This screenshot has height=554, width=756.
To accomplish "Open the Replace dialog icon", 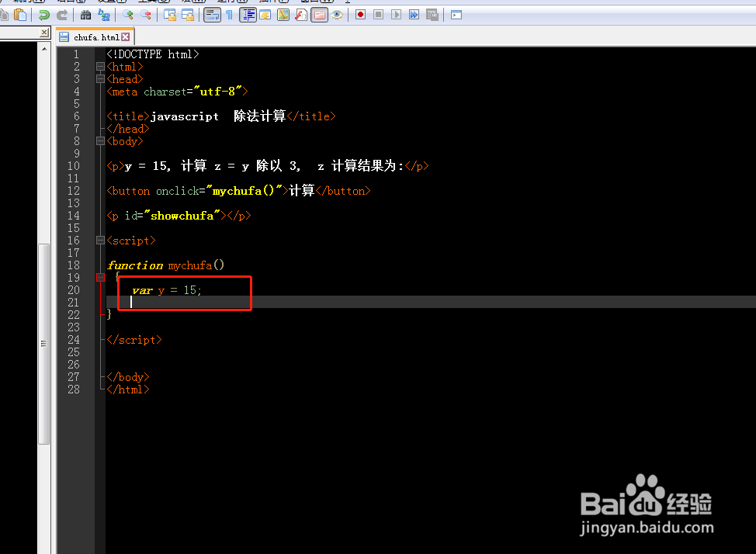I will click(x=104, y=15).
